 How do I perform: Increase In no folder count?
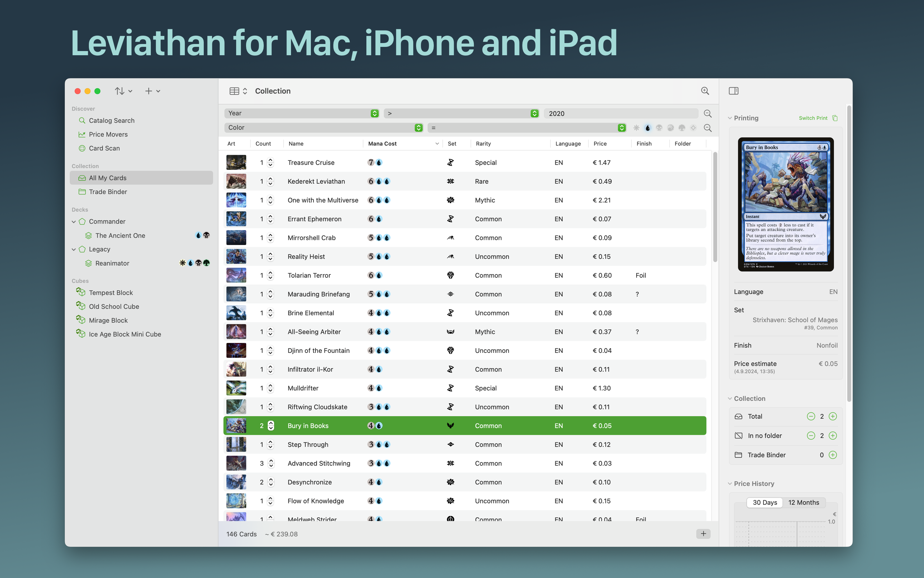click(x=833, y=435)
